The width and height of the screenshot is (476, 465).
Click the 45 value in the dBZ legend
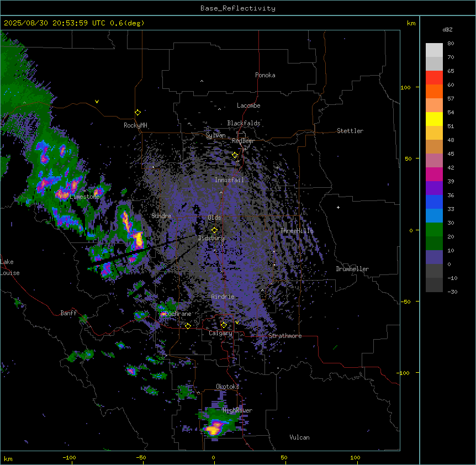click(x=451, y=154)
